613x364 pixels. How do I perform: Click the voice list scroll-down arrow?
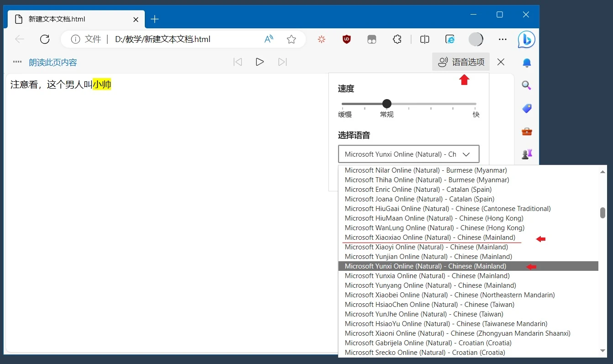click(602, 351)
